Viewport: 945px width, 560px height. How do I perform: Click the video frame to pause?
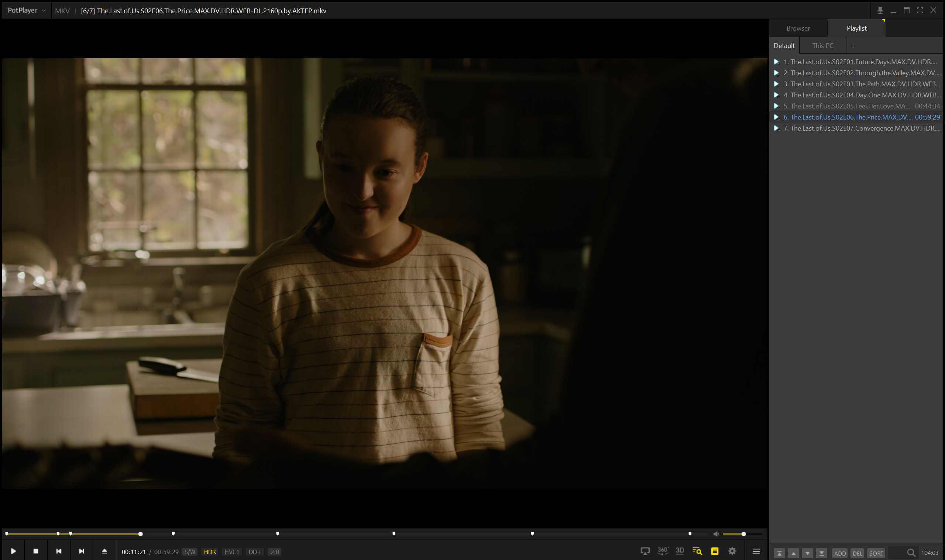click(384, 273)
